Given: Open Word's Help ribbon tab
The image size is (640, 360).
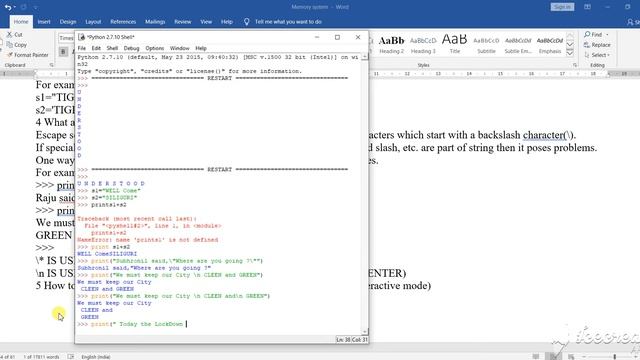Looking at the screenshot, I should [227, 22].
